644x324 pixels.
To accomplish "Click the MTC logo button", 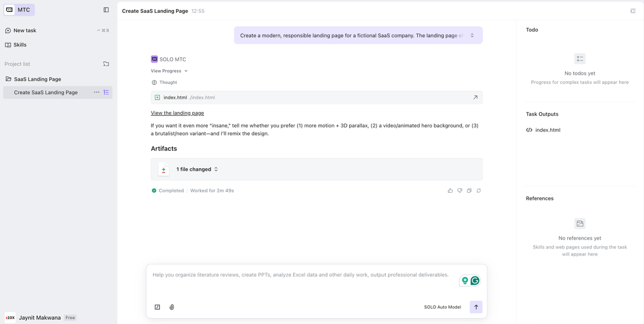I will [x=19, y=10].
